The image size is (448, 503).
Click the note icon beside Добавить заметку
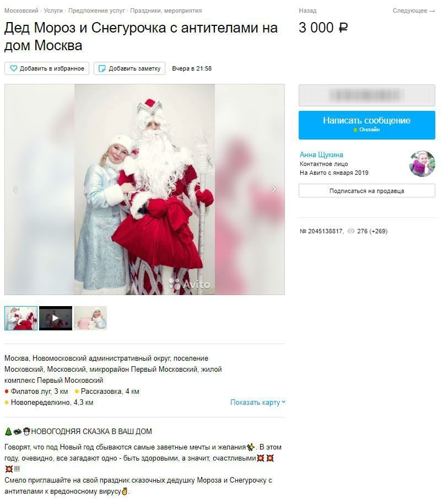(x=101, y=68)
